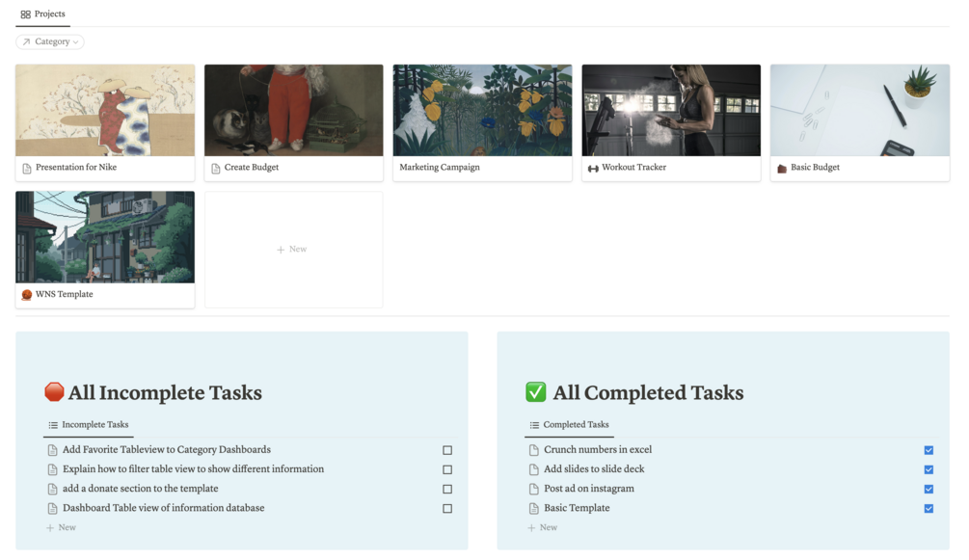Open task 'Add slides to slide deck'
This screenshot has height=560, width=969.
click(x=594, y=469)
